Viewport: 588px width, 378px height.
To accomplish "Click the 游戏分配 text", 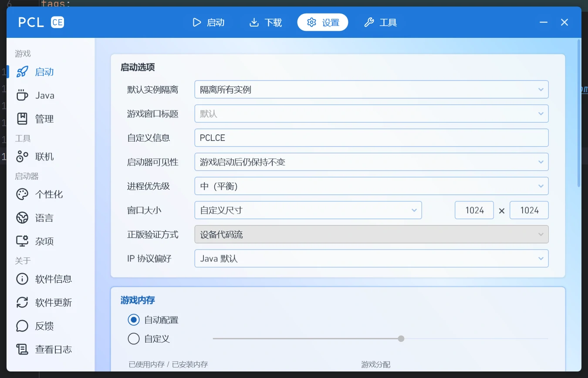I will [375, 365].
